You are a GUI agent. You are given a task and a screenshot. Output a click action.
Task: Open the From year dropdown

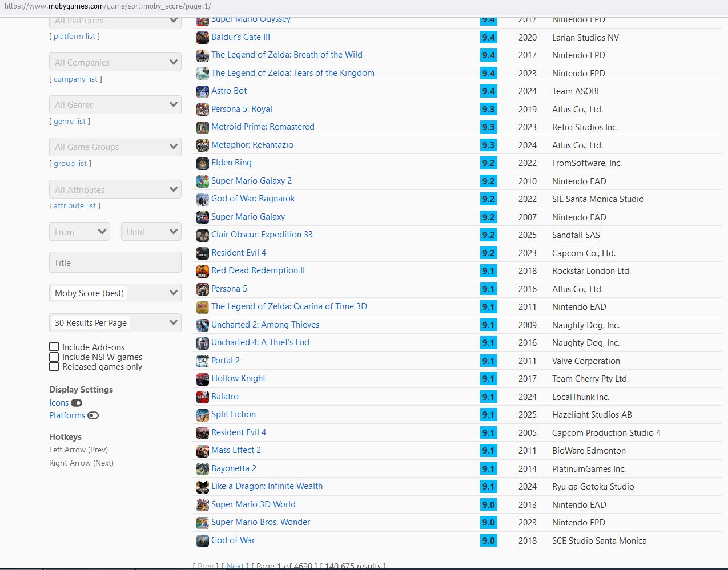pos(79,232)
